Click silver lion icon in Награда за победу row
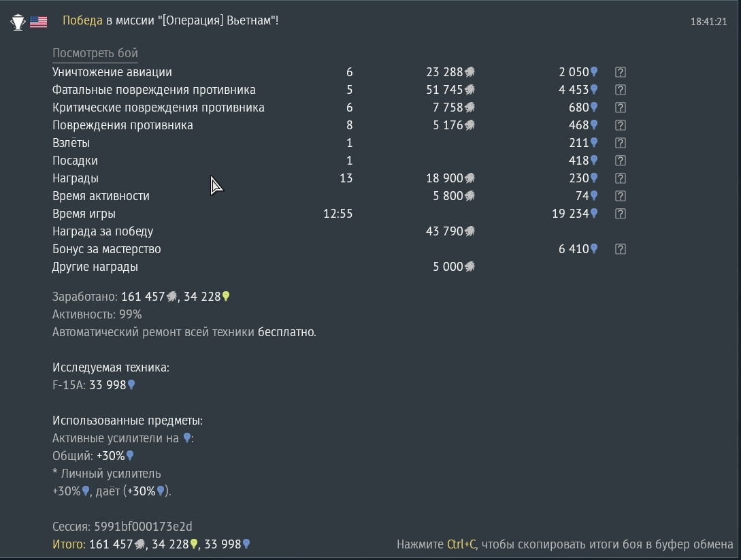The height and width of the screenshot is (560, 741). pyautogui.click(x=470, y=231)
